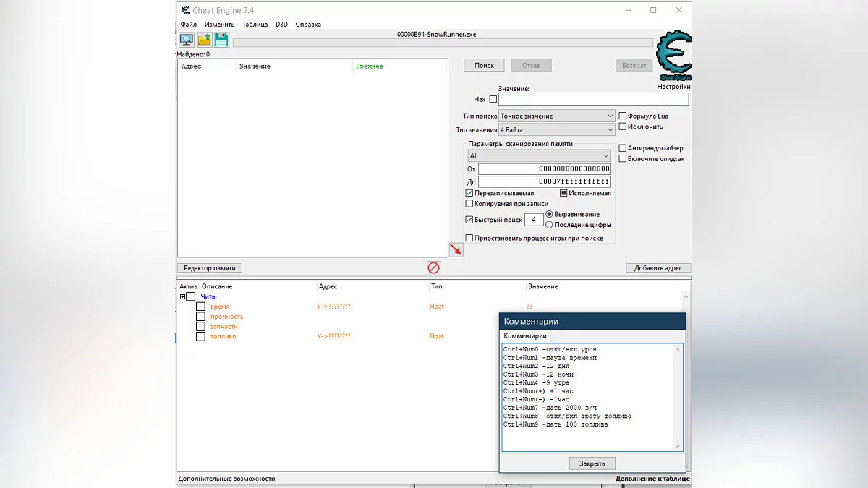Open the memory region All dropdown

click(539, 156)
